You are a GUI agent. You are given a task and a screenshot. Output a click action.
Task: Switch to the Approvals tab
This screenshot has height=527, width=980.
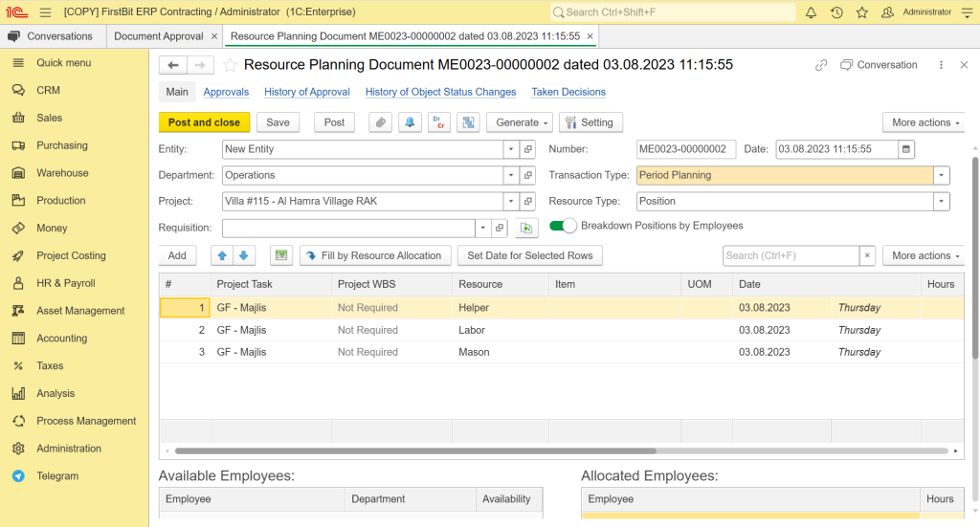pos(226,92)
